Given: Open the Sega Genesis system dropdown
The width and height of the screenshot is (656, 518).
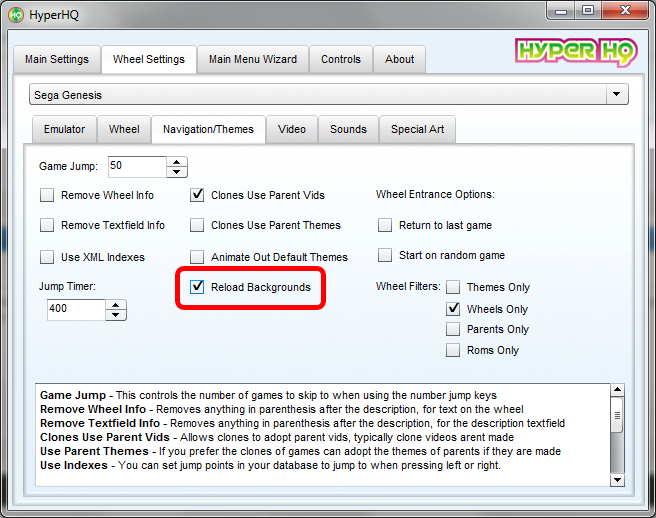Looking at the screenshot, I should [x=328, y=95].
